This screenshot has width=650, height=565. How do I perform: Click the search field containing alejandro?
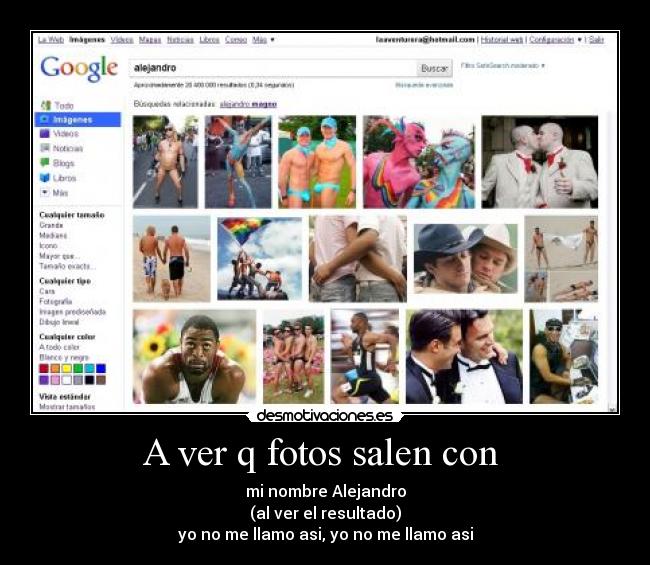274,68
